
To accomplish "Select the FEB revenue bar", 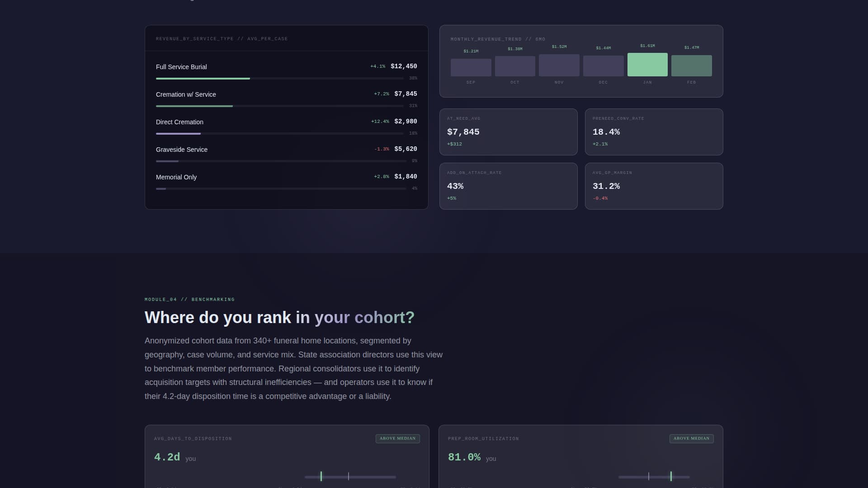I will [x=692, y=66].
